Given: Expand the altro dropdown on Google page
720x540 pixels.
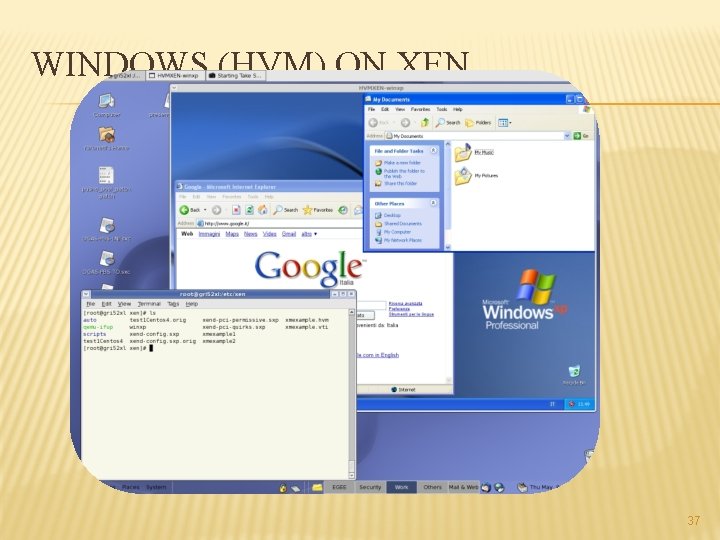Looking at the screenshot, I should 309,234.
